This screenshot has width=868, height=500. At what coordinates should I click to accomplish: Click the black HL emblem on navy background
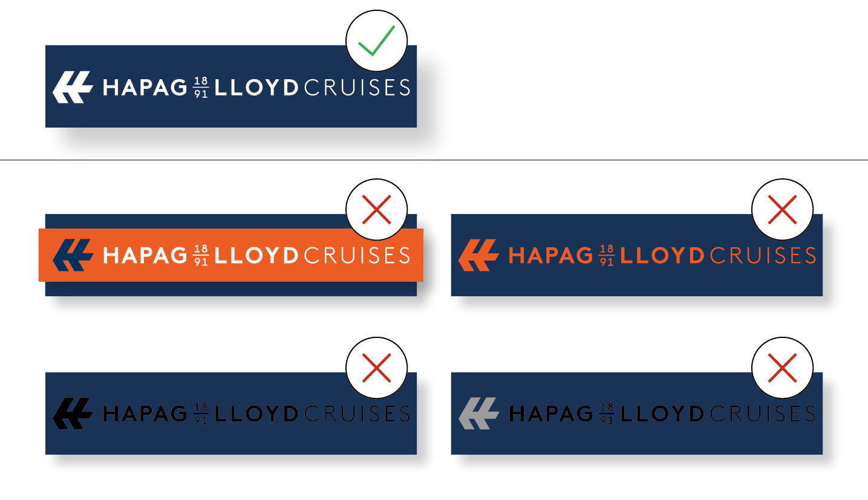[x=73, y=414]
